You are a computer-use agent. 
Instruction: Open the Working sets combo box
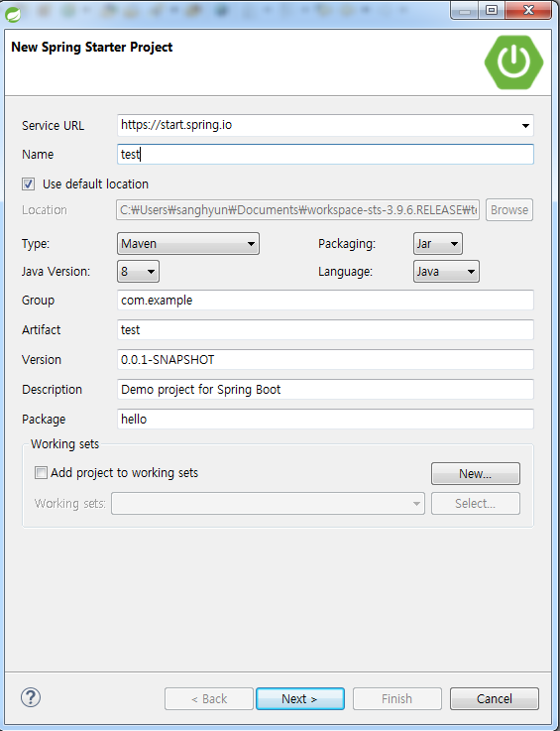coord(268,504)
